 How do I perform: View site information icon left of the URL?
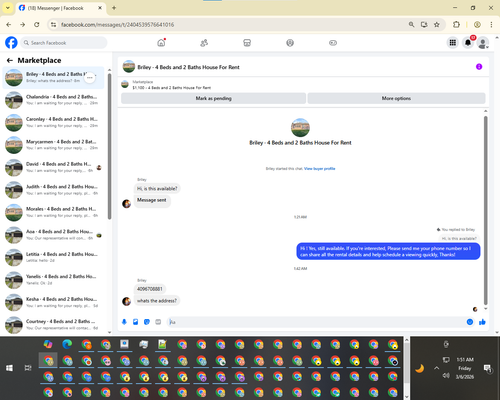tap(53, 24)
